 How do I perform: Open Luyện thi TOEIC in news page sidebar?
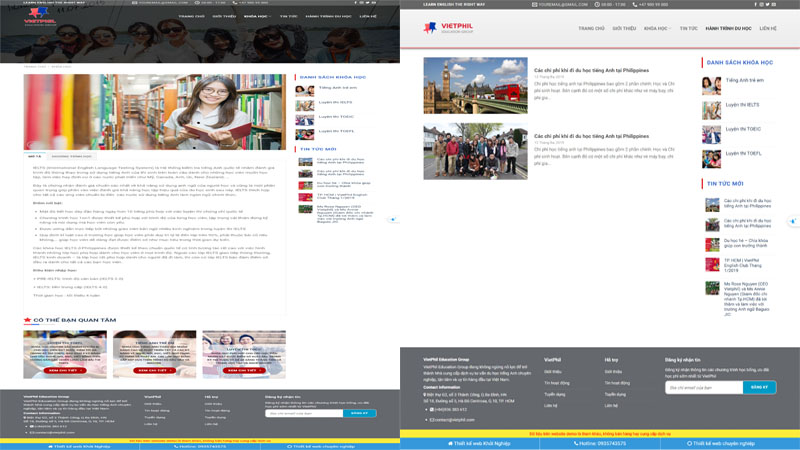743,129
